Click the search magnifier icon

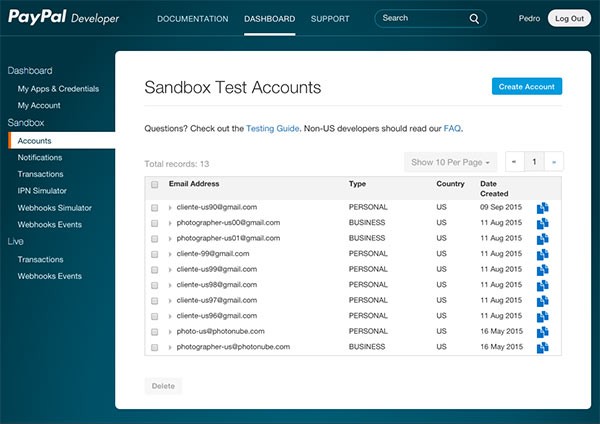[x=474, y=19]
